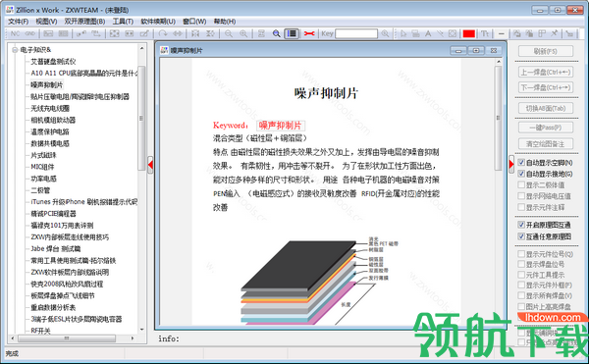Click the rectangle shape drawing tool
Viewport: 589px width, 364px height.
pos(453,33)
